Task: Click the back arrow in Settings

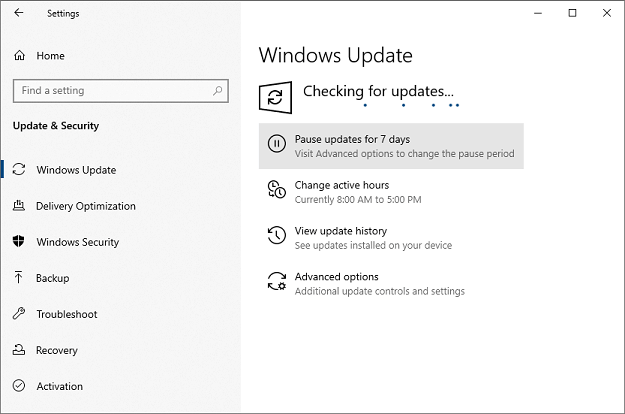Action: [x=19, y=14]
